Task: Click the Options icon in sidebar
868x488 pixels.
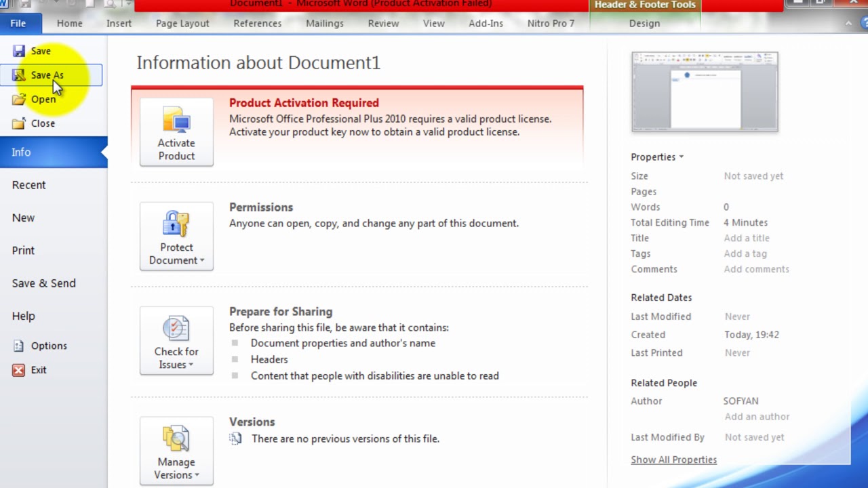Action: (x=19, y=346)
